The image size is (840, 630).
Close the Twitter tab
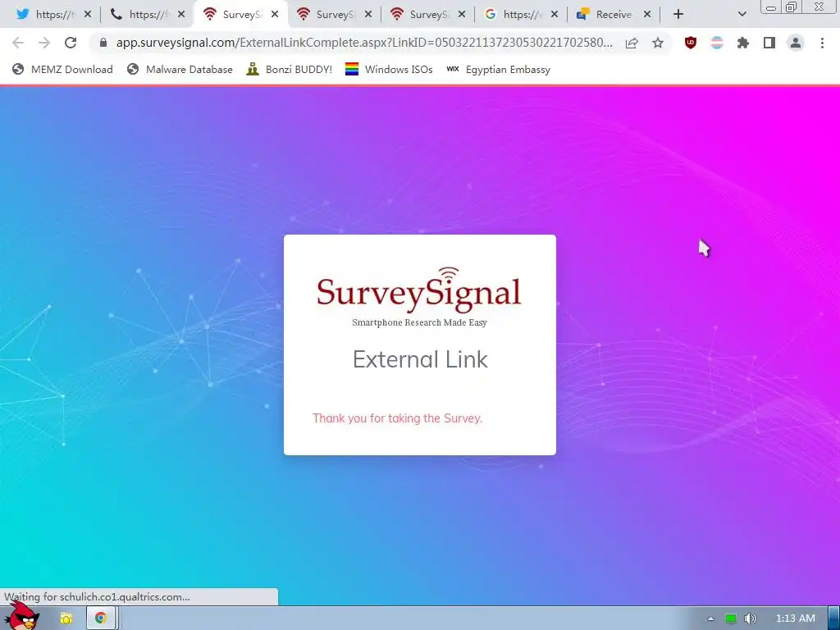88,15
